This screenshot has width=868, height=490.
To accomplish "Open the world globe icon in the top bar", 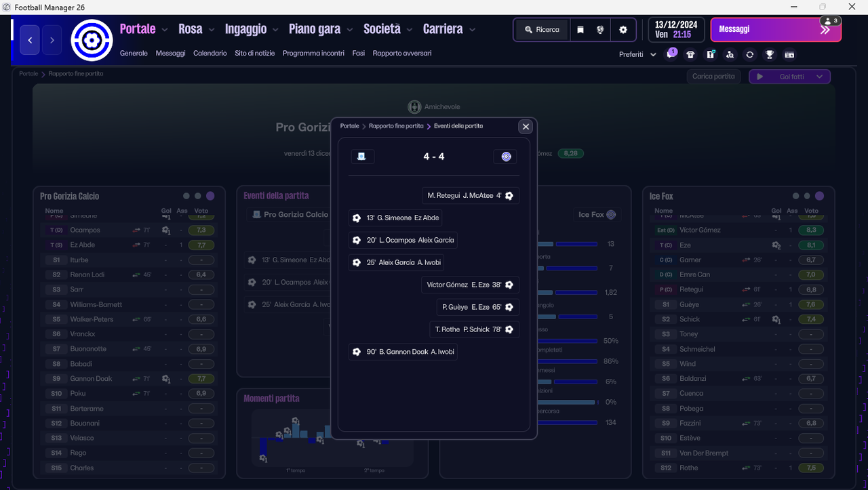I will [600, 30].
